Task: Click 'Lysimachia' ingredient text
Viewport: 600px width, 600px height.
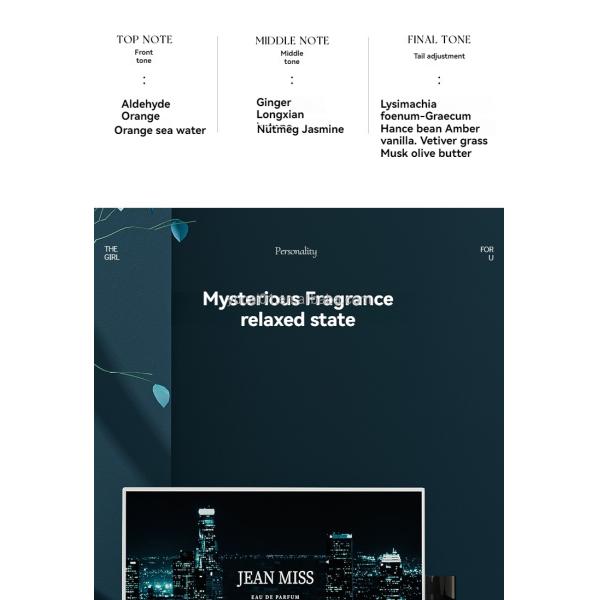Action: coord(408,104)
